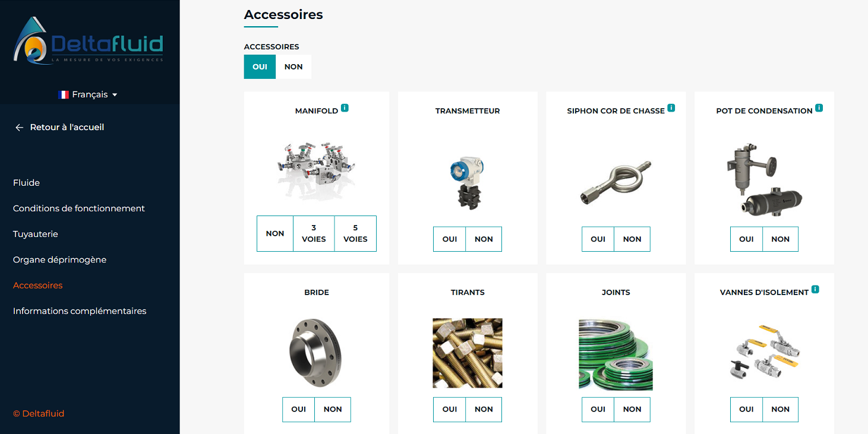Click the © Deltafluid footer link

coord(39,414)
